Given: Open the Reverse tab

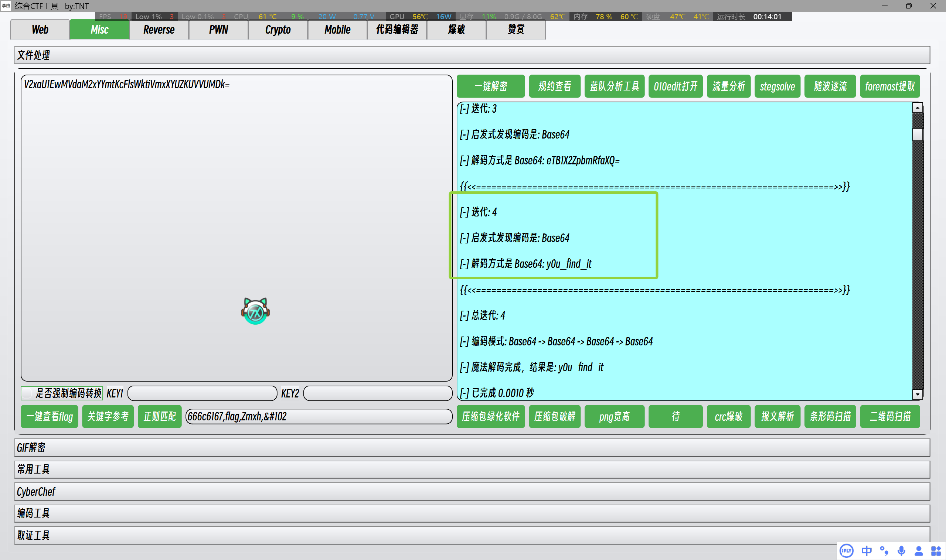Looking at the screenshot, I should 159,30.
